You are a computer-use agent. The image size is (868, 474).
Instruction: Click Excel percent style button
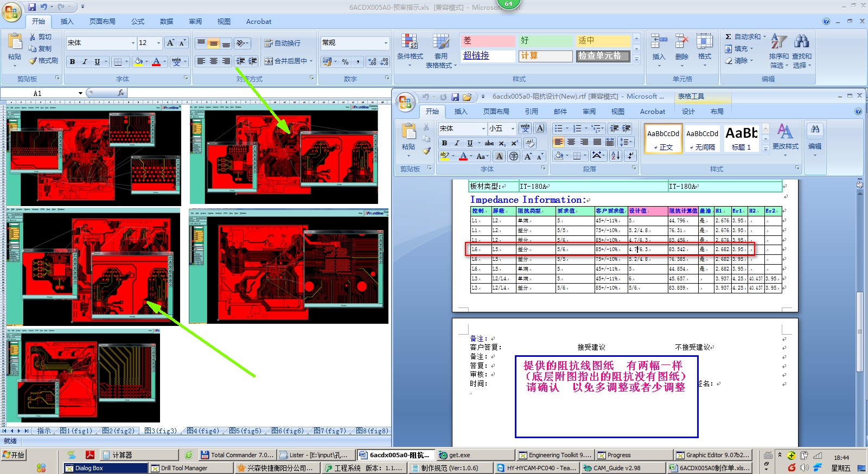345,62
